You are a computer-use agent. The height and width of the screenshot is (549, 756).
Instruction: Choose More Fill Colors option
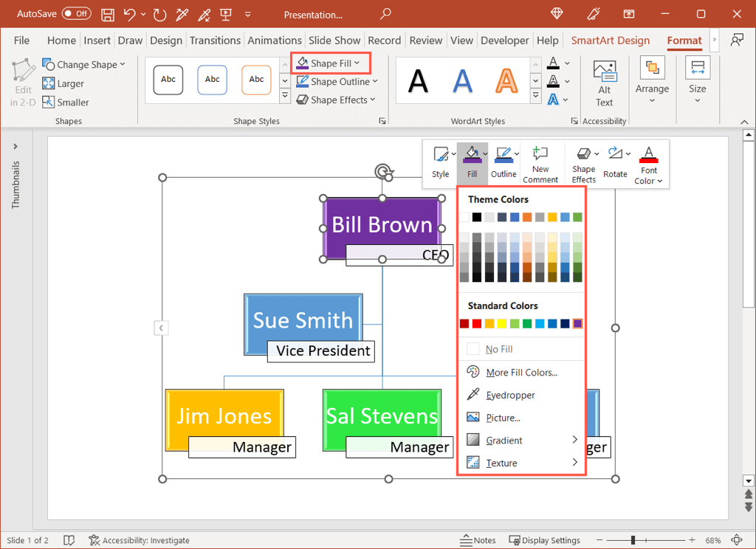click(521, 373)
